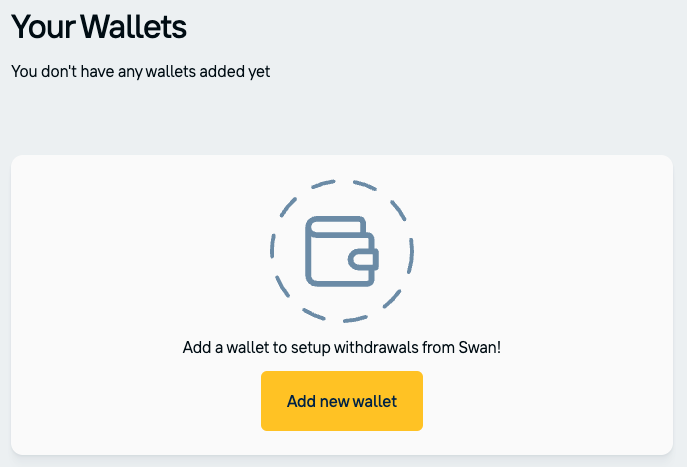Click the word Your in the page title
This screenshot has height=467, width=687.
[x=39, y=26]
